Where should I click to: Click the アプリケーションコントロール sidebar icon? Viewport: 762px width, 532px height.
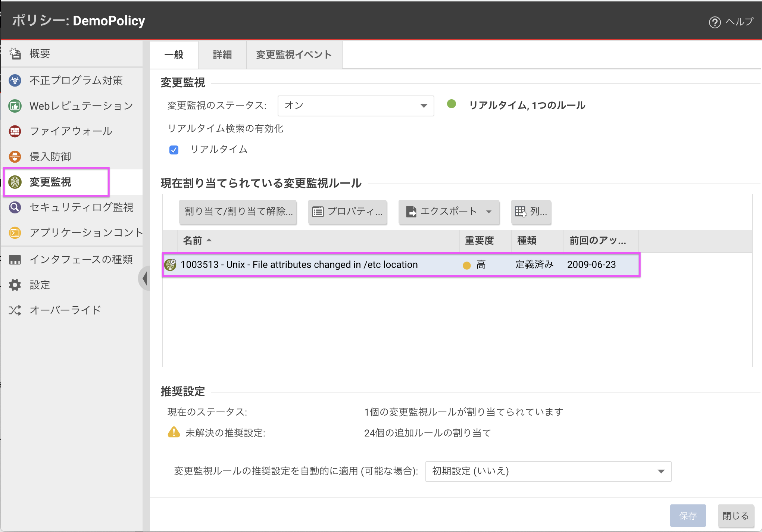15,233
